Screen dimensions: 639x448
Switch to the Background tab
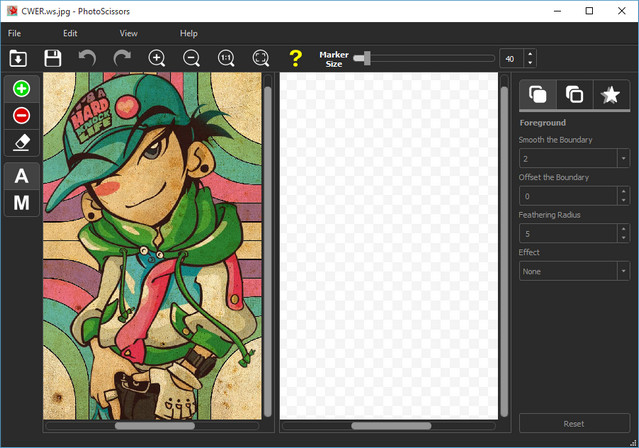coord(574,95)
